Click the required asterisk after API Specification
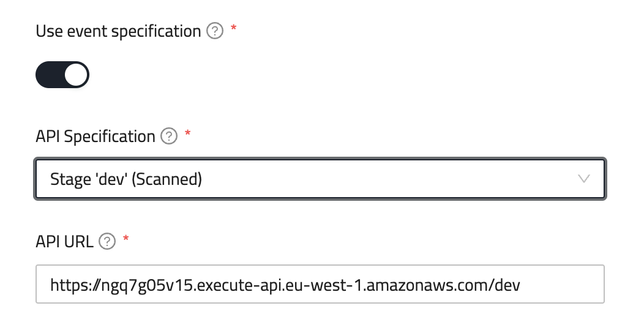Image resolution: width=644 pixels, height=333 pixels. pos(187,135)
